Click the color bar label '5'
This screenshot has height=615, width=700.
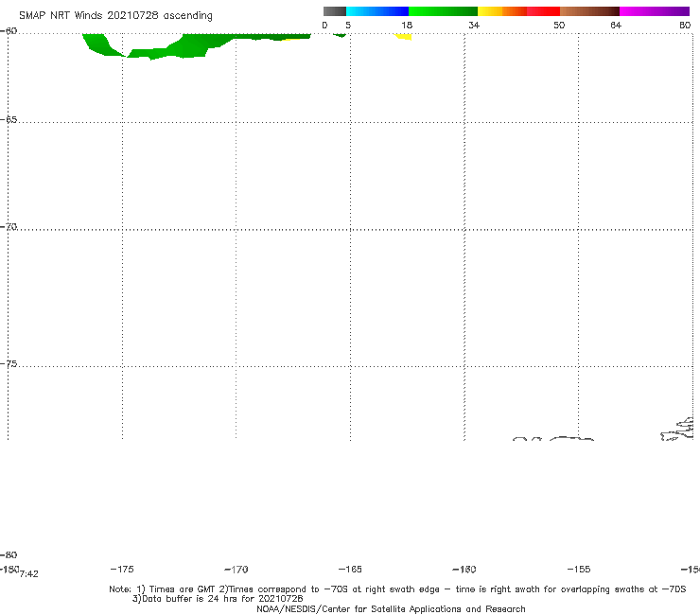[x=348, y=25]
